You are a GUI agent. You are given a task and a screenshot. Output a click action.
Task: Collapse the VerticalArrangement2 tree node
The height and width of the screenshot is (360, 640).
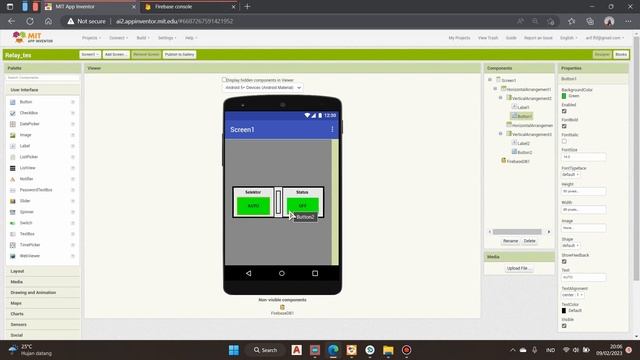coord(500,98)
